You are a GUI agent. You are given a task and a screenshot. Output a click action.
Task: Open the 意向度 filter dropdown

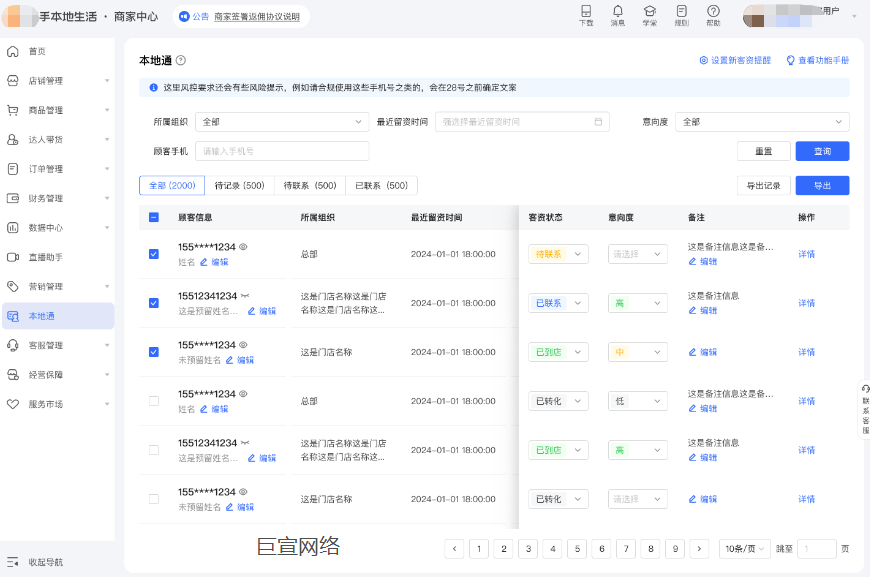762,120
